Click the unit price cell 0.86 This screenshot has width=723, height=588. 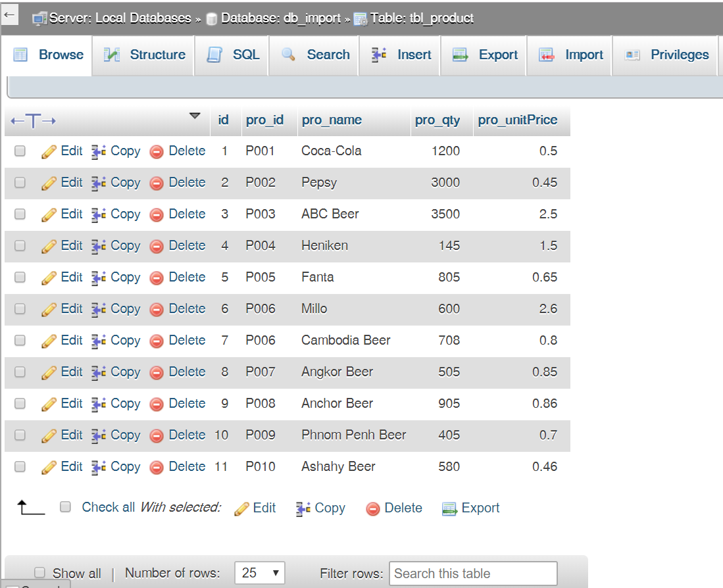(x=545, y=404)
